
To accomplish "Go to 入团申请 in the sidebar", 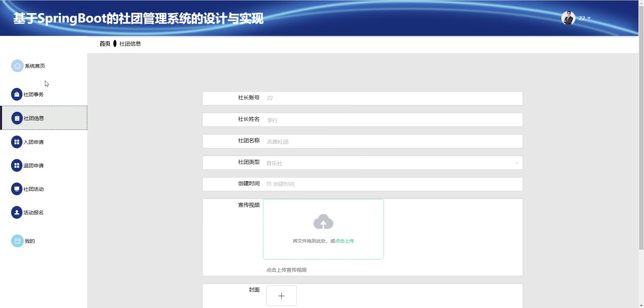I will 44,142.
